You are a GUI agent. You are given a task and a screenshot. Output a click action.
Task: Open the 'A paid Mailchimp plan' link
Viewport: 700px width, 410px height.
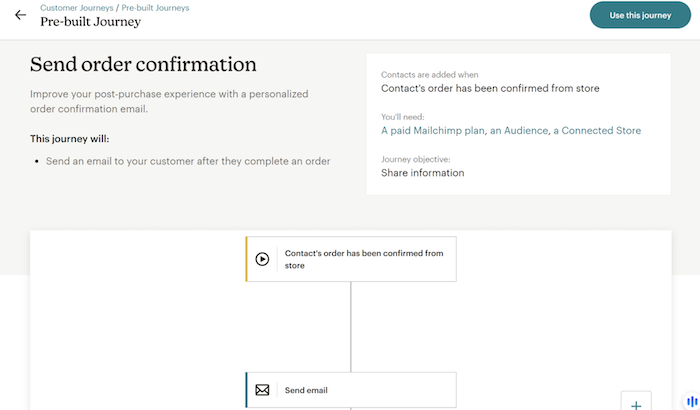[x=432, y=130]
